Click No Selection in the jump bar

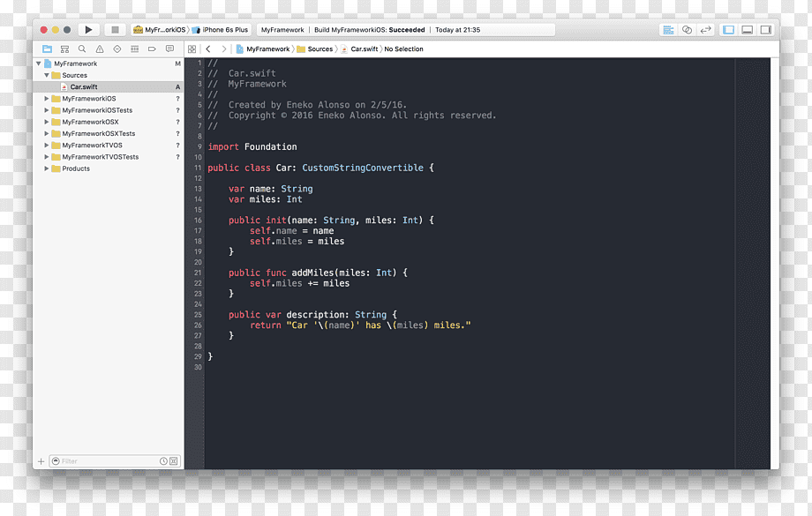point(404,49)
